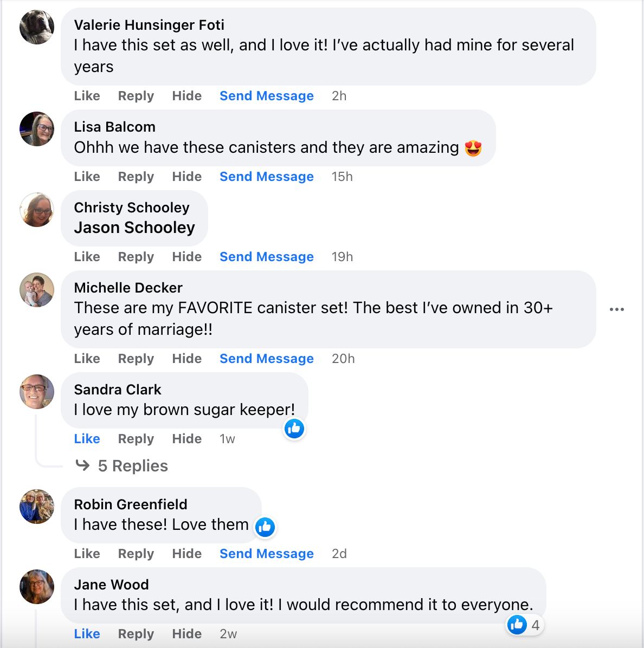Unlike Sandra Clark's brown sugar keeper comment

pyautogui.click(x=87, y=439)
